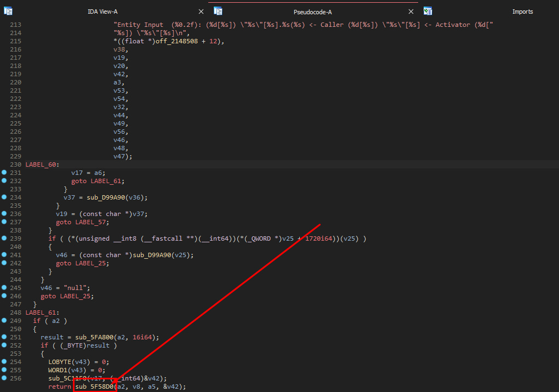Select sub_D99A90 call on line 241

(x=152, y=255)
